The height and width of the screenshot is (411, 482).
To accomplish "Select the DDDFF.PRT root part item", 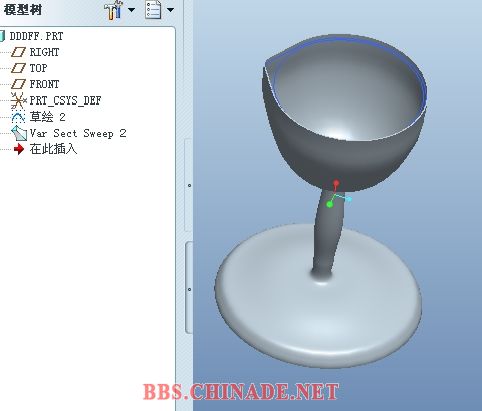I will (x=36, y=36).
